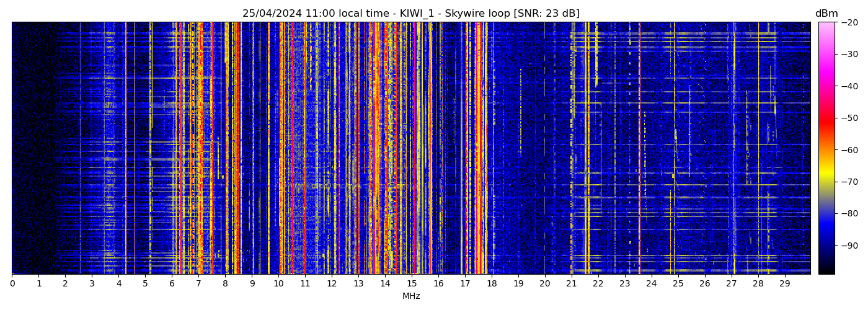The height and width of the screenshot is (310, 868).
Task: Click the MHz x-axis label
Action: (411, 296)
